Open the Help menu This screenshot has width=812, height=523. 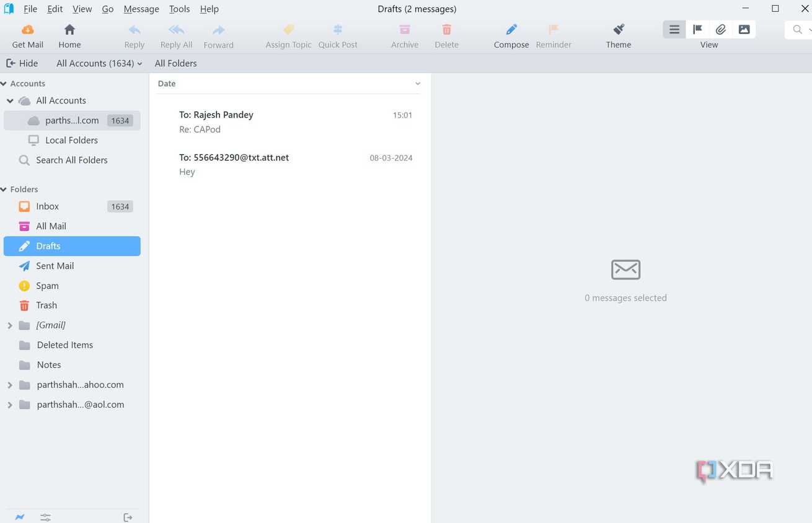[x=210, y=9]
